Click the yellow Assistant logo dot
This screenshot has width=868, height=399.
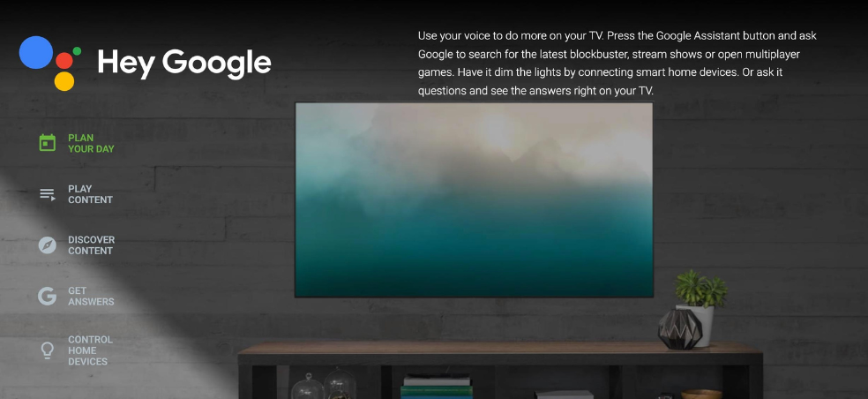pyautogui.click(x=64, y=81)
